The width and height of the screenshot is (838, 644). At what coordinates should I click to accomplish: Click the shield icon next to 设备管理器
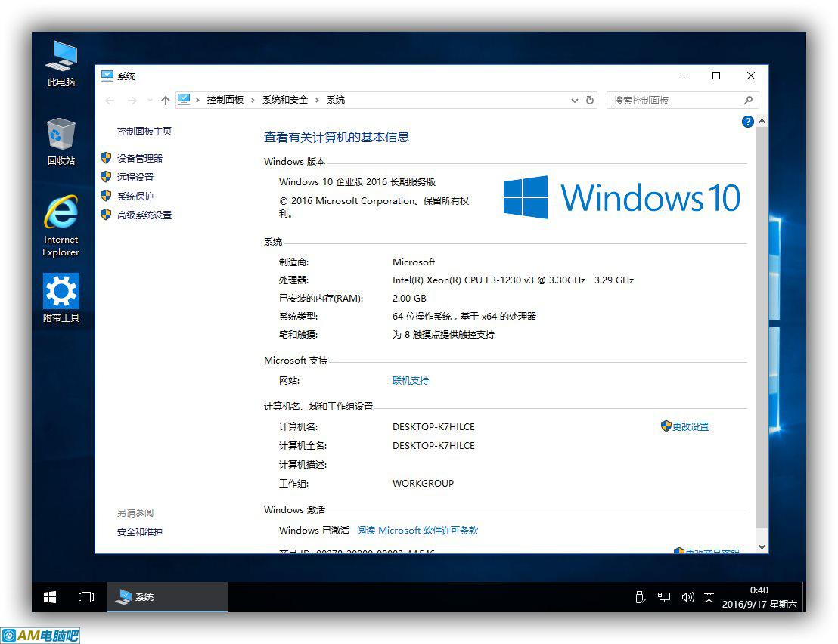click(106, 158)
